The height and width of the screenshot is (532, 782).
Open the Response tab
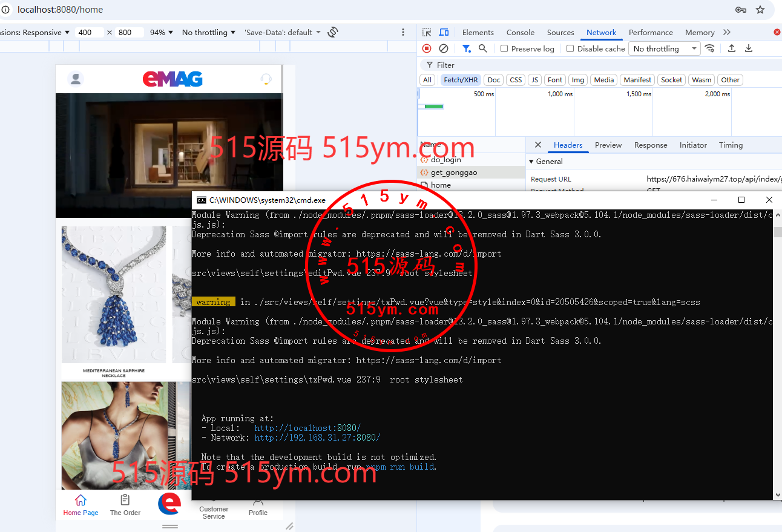pyautogui.click(x=650, y=145)
